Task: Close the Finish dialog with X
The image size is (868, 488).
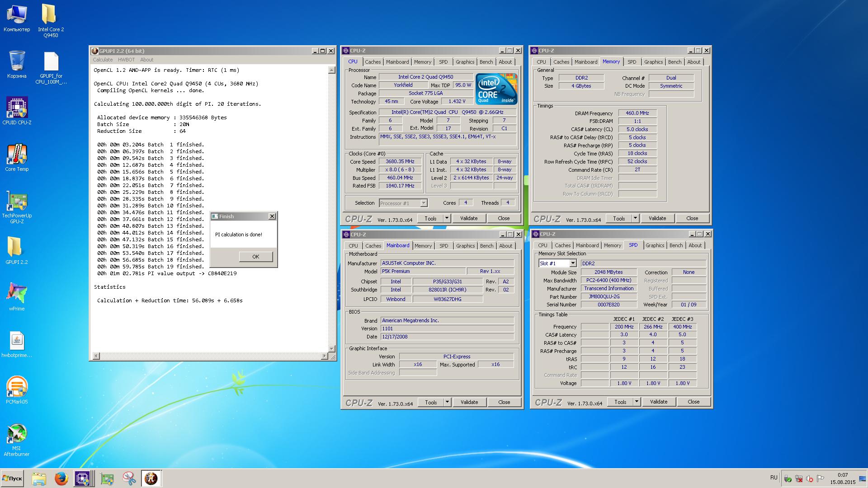Action: (272, 216)
